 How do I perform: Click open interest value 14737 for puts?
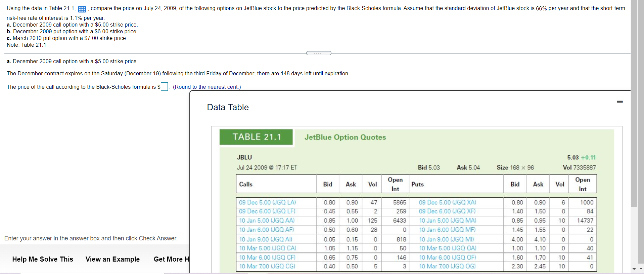coord(585,221)
